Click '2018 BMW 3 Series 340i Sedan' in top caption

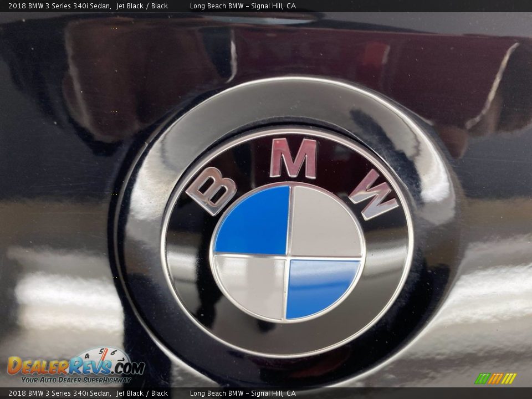coord(60,6)
